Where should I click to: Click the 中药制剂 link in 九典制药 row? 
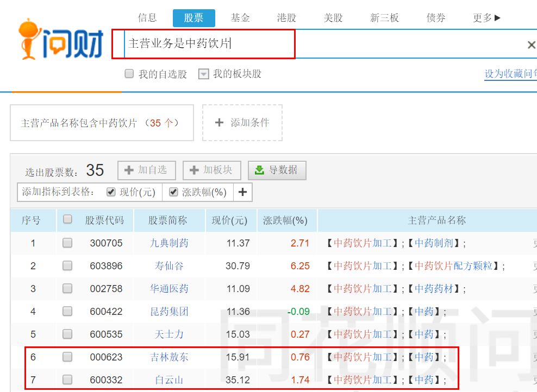[434, 243]
